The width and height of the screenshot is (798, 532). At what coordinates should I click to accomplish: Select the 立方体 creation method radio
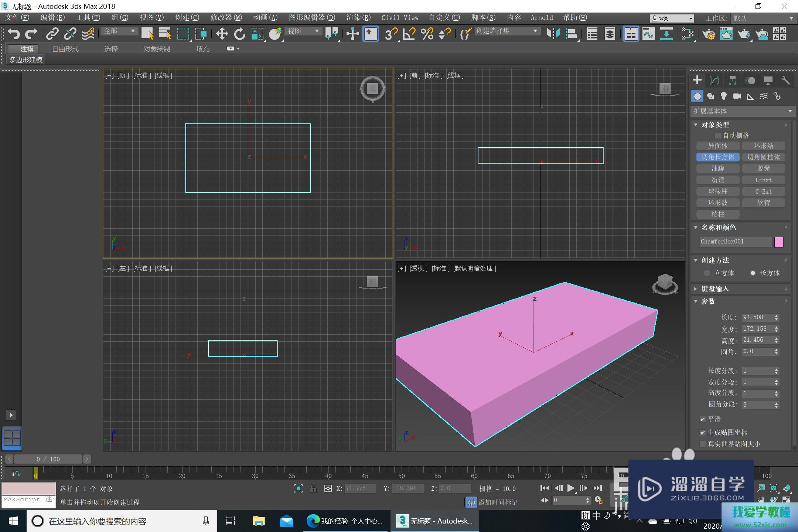[x=707, y=273]
